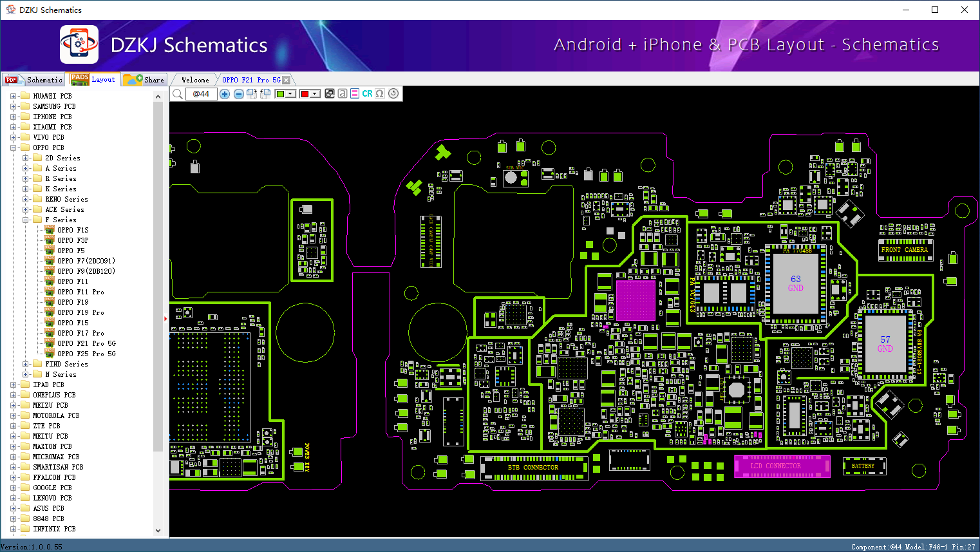The width and height of the screenshot is (980, 552).
Task: Expand the FIND Series tree node
Action: point(26,364)
